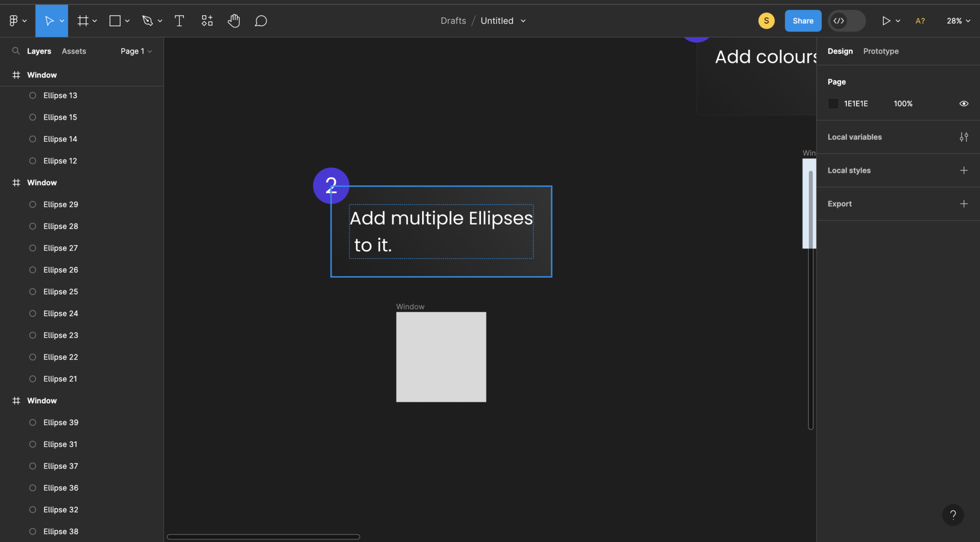Select the Rectangle shape tool
The image size is (980, 542).
point(115,20)
